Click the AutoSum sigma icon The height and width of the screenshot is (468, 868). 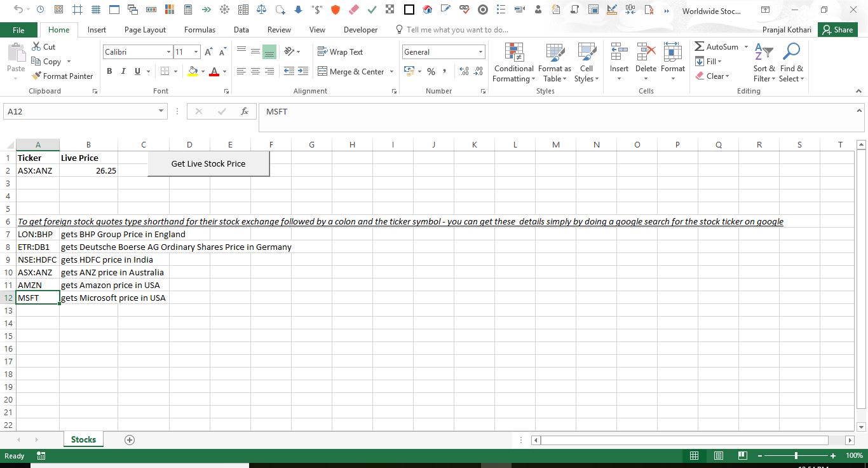pos(699,47)
